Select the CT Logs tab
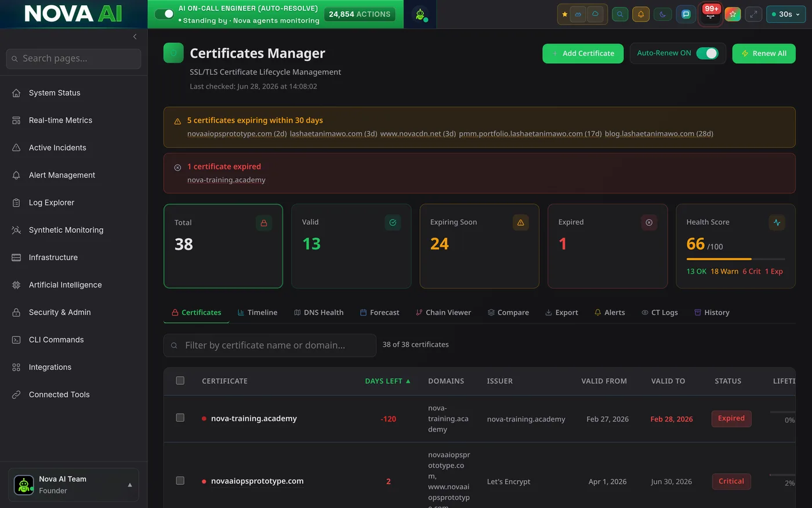 coord(659,312)
